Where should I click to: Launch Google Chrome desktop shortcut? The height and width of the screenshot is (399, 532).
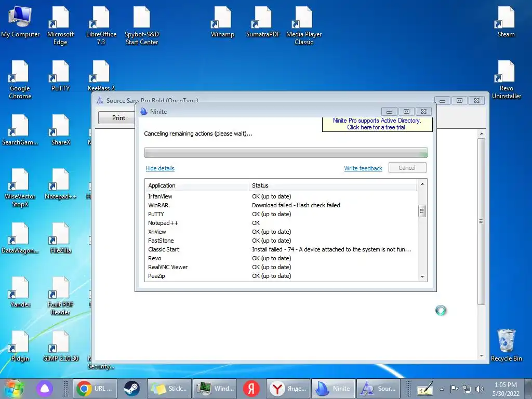[x=20, y=80]
